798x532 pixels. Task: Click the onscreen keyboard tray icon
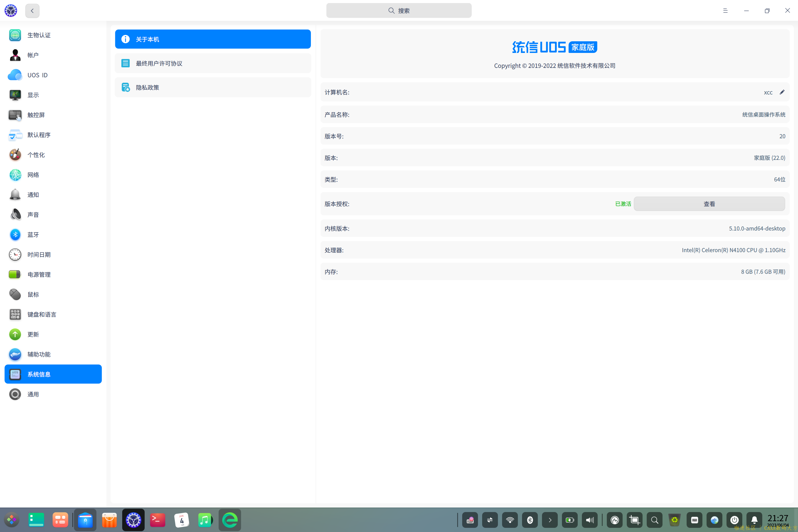pos(695,520)
